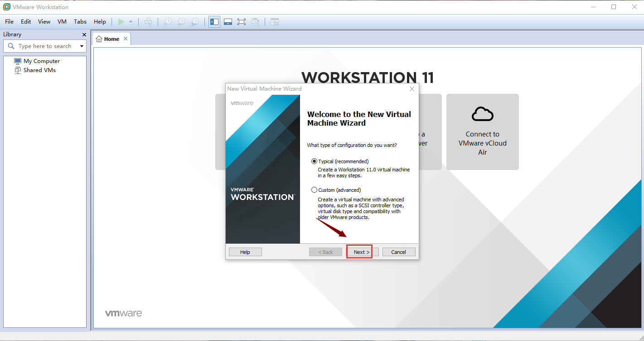Open the Tabs menu
This screenshot has height=341, width=644.
pyautogui.click(x=80, y=22)
